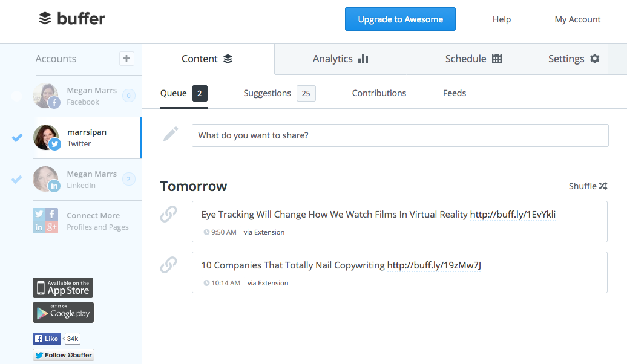627x364 pixels.
Task: Click the Buffer logo
Action: click(x=71, y=18)
